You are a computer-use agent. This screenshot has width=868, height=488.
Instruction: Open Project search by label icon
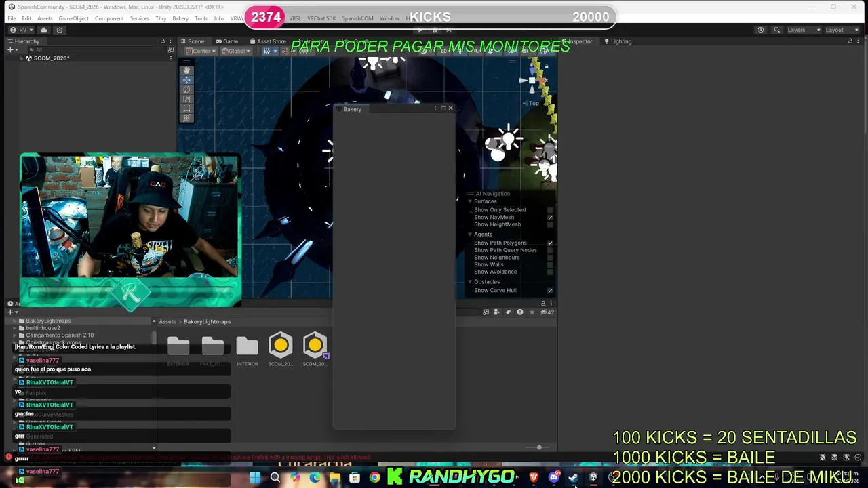509,312
